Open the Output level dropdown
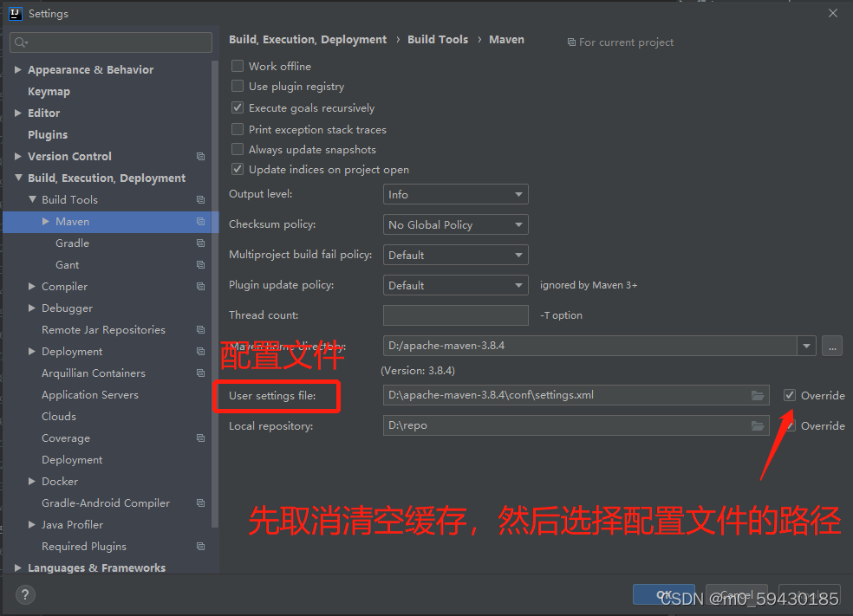The width and height of the screenshot is (853, 616). pyautogui.click(x=456, y=194)
